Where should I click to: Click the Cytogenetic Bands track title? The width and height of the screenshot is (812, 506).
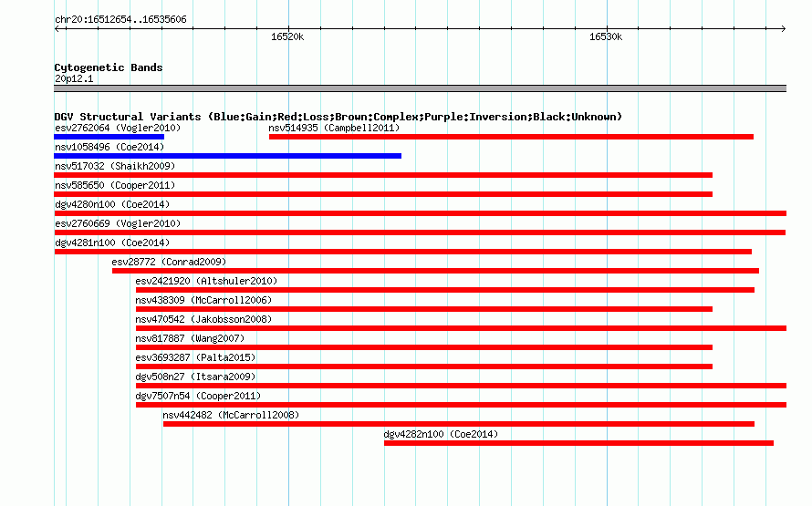(x=109, y=67)
